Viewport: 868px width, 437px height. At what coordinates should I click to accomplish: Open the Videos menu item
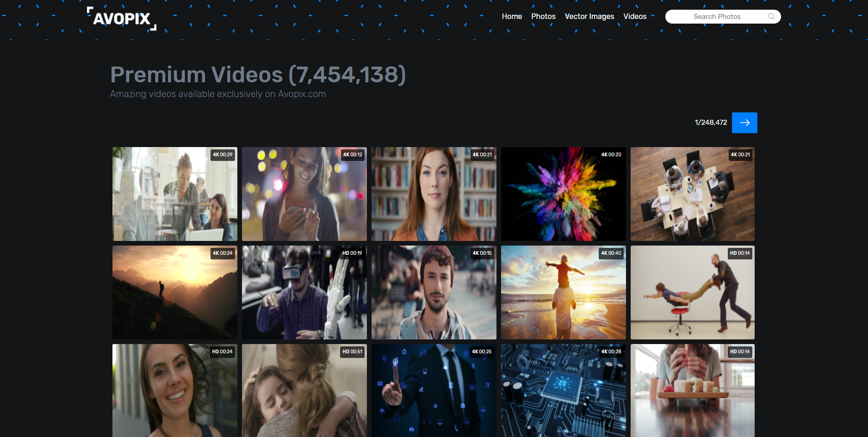635,16
